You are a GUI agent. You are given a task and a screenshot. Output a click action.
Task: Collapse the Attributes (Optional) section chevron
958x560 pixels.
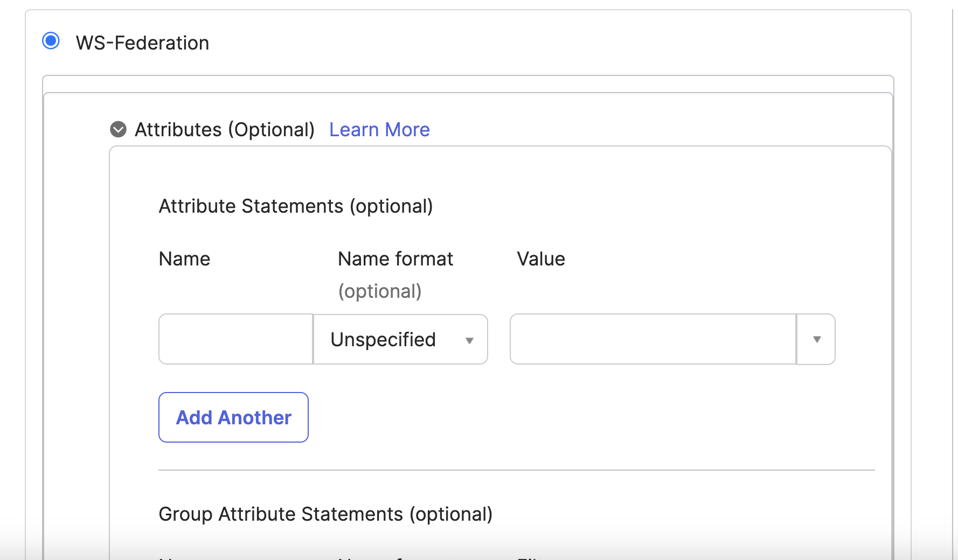pyautogui.click(x=118, y=129)
